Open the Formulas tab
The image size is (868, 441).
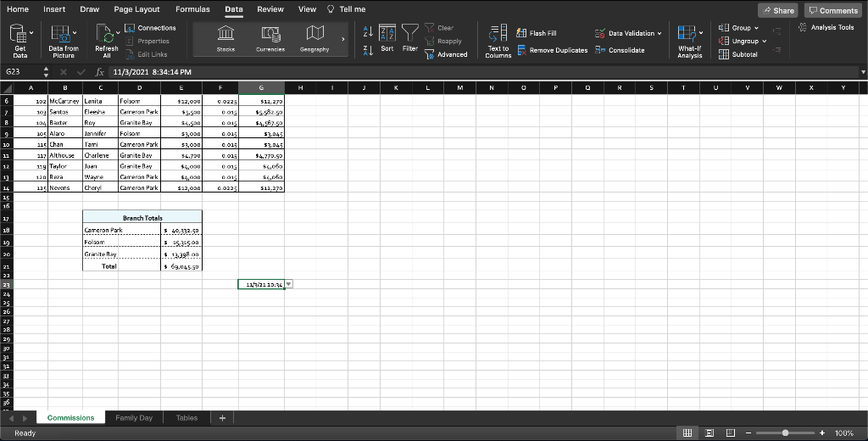192,8
